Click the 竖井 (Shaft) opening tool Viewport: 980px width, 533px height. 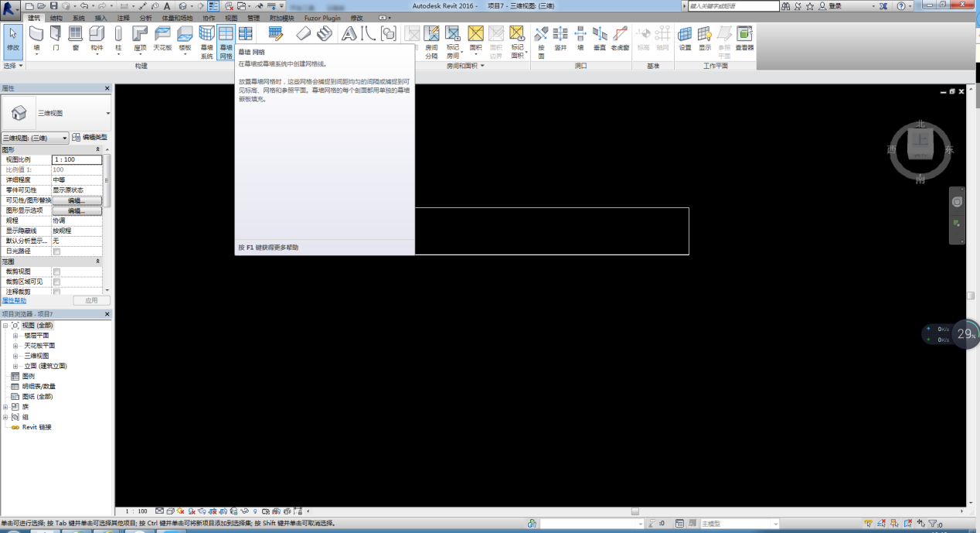coord(560,38)
